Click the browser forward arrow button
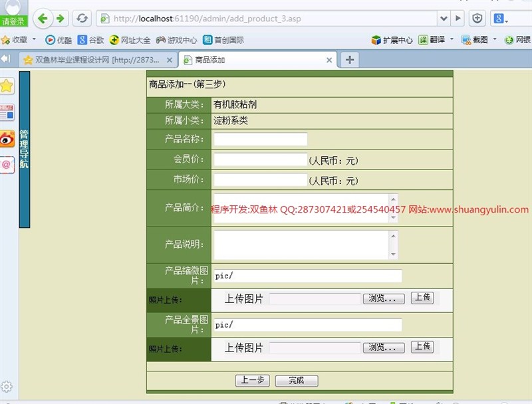The width and height of the screenshot is (532, 404). (x=60, y=18)
